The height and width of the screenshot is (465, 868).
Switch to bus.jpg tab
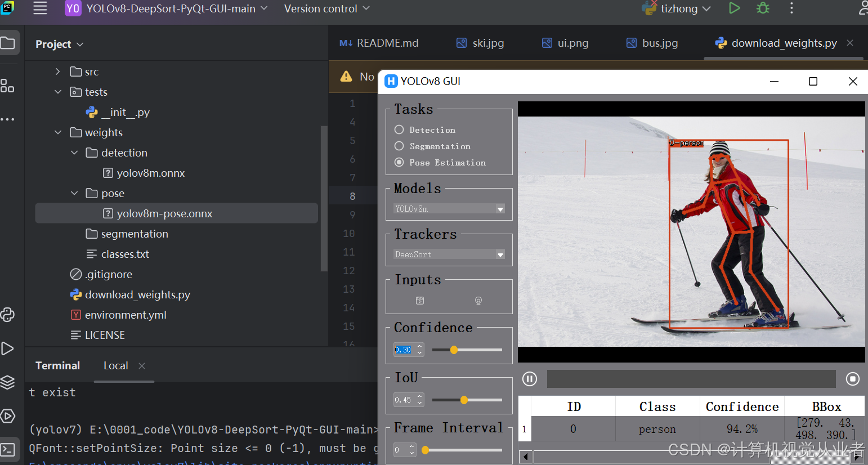click(652, 43)
